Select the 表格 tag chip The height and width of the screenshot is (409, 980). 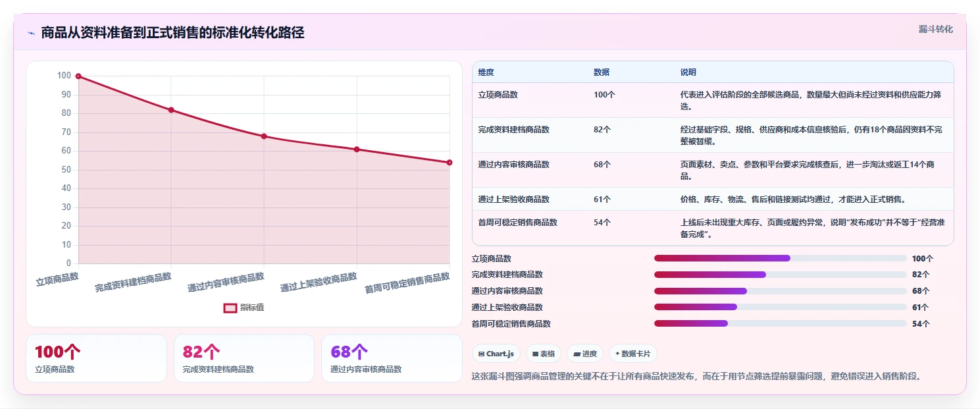click(x=544, y=354)
